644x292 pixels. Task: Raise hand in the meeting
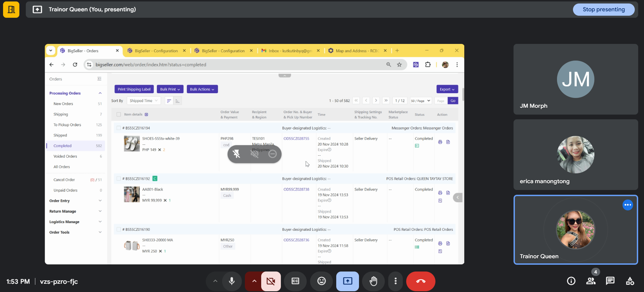pyautogui.click(x=373, y=281)
